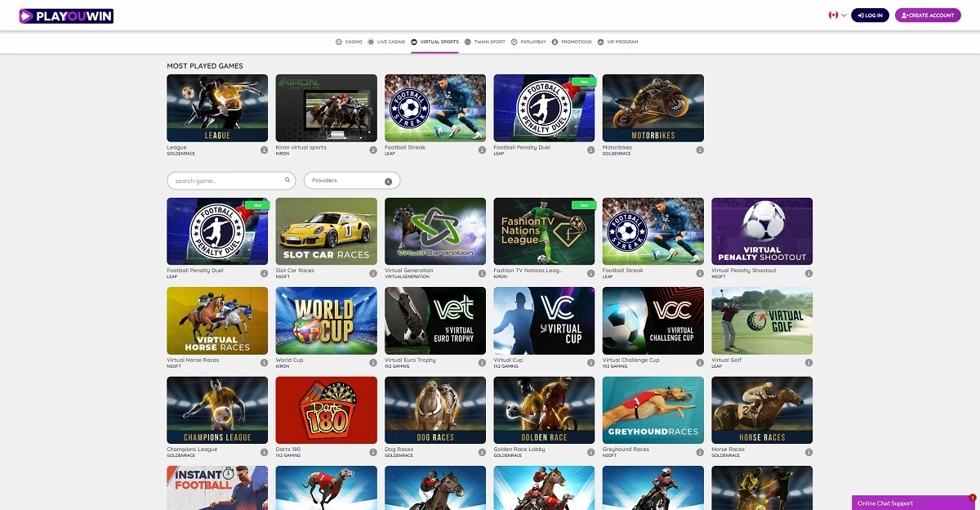Screen dimensions: 980x510
Task: Show info for Virtual Euro Trophy
Action: [482, 363]
